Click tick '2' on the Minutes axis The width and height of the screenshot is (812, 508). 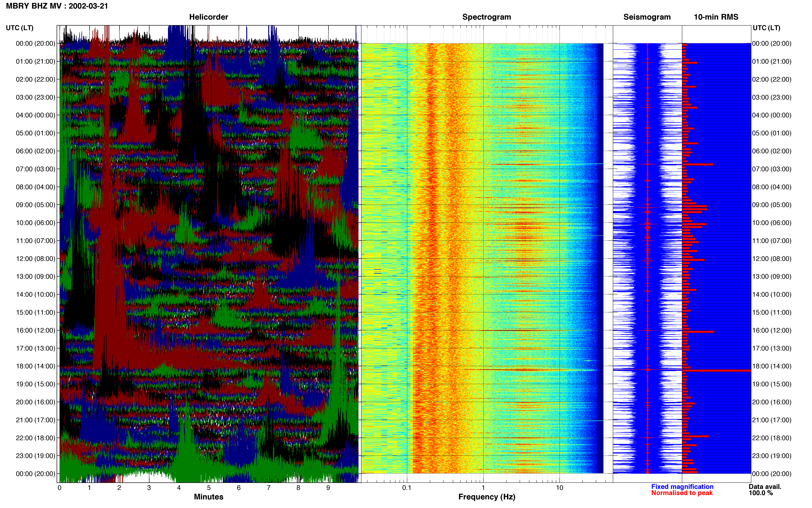point(119,488)
